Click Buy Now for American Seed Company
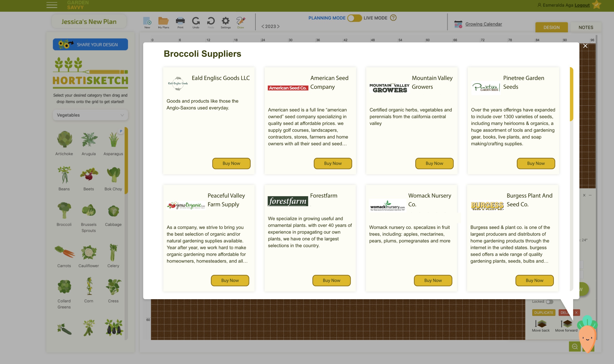The image size is (614, 364). (333, 163)
